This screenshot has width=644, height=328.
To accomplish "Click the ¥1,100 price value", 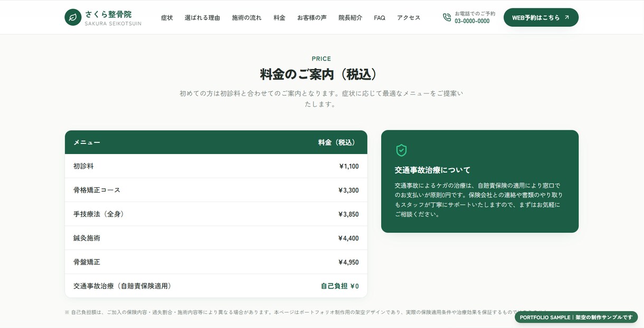I will click(x=349, y=166).
